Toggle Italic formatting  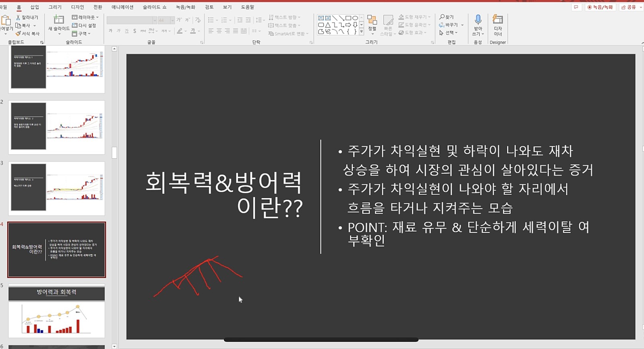point(118,31)
